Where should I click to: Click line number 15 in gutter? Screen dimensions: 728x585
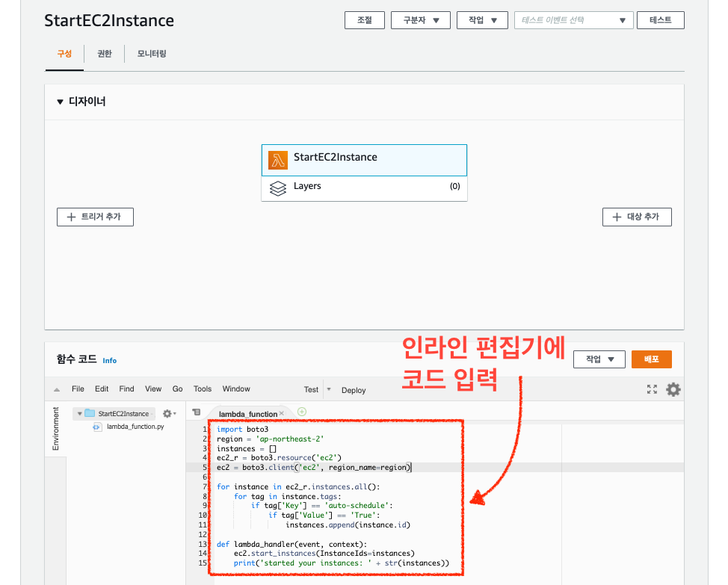pyautogui.click(x=203, y=563)
